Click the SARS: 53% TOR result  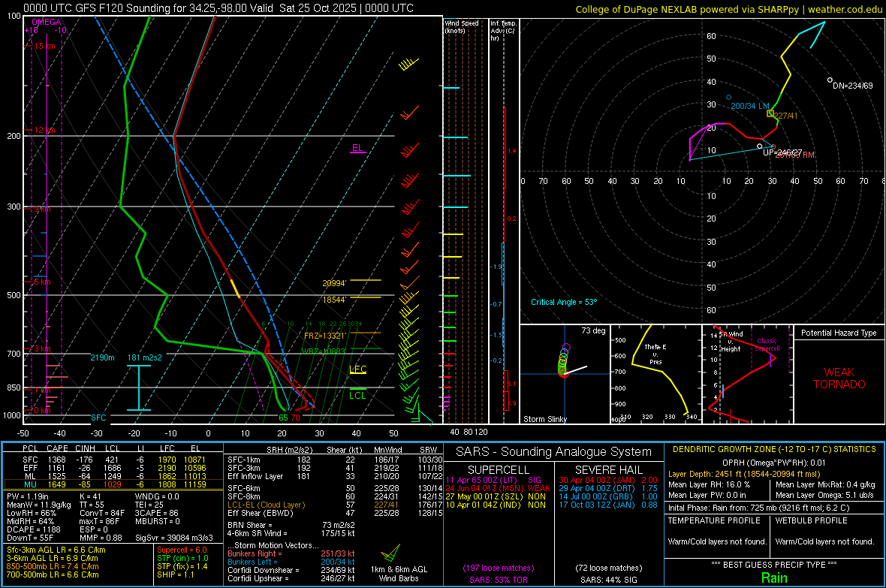(498, 580)
